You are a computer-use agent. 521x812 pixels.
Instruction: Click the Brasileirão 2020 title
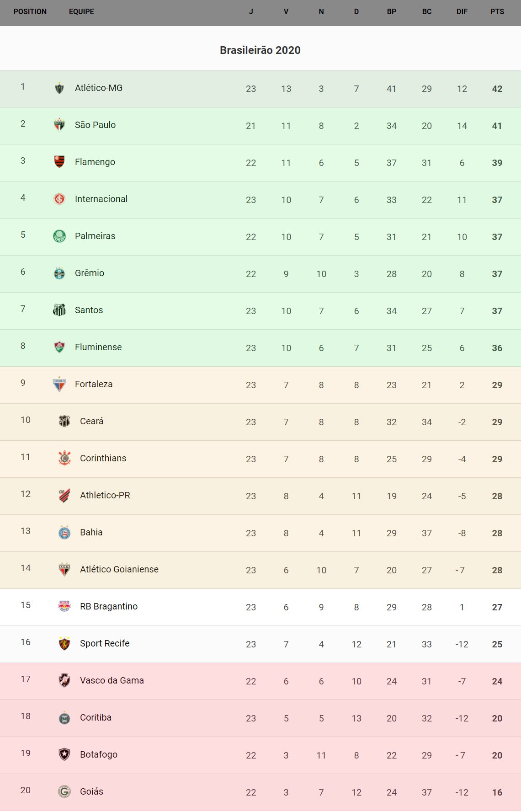point(260,50)
